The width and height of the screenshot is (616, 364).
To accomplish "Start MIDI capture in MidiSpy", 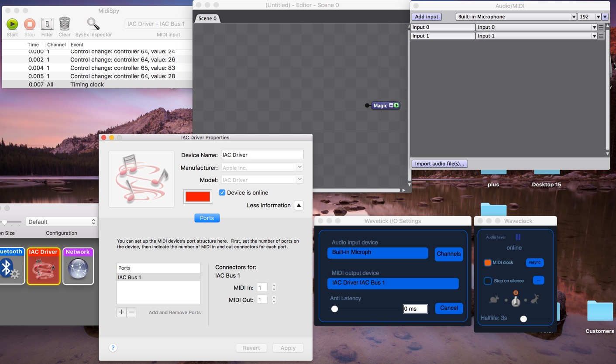I will point(12,24).
